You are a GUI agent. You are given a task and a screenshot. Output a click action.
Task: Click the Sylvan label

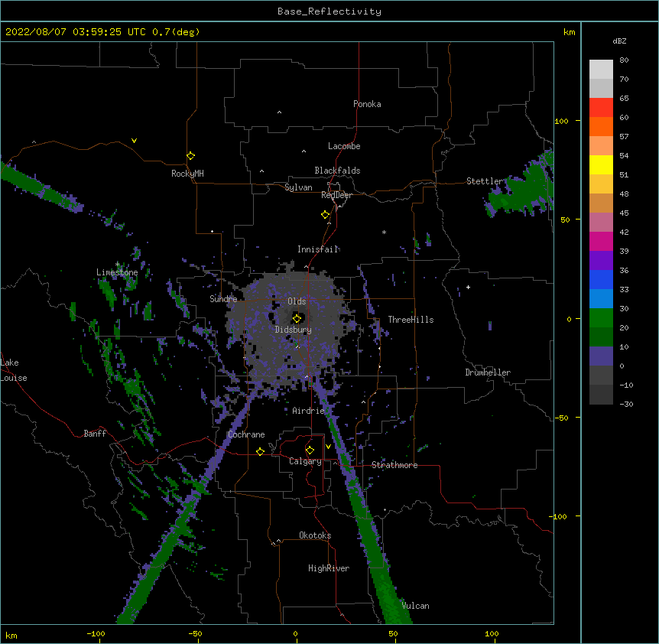coord(298,187)
